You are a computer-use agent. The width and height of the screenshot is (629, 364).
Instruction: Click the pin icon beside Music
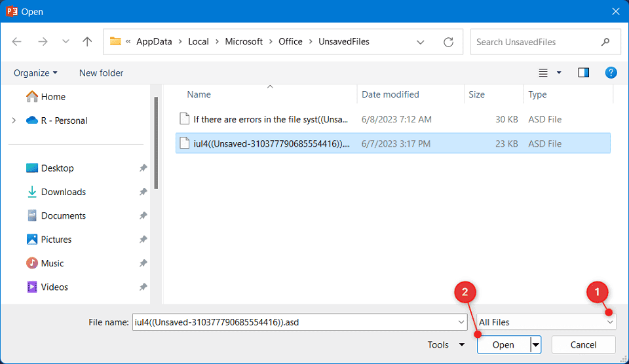143,263
